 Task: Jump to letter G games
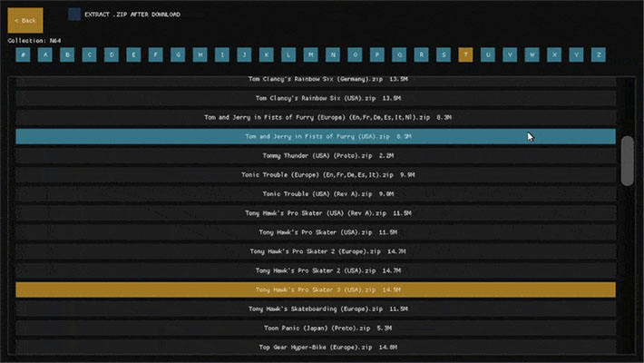(178, 54)
